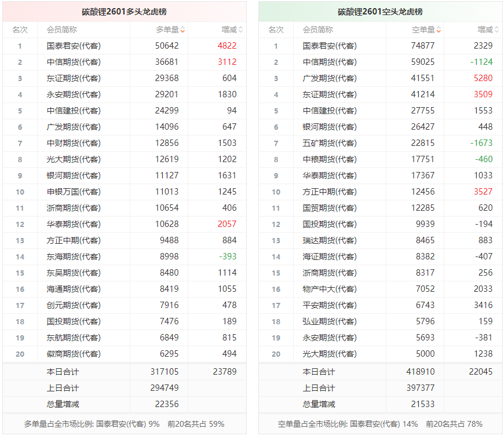The width and height of the screenshot is (504, 436).
Task: Click the 多单量占全市场比例 footer text
Action: (124, 424)
